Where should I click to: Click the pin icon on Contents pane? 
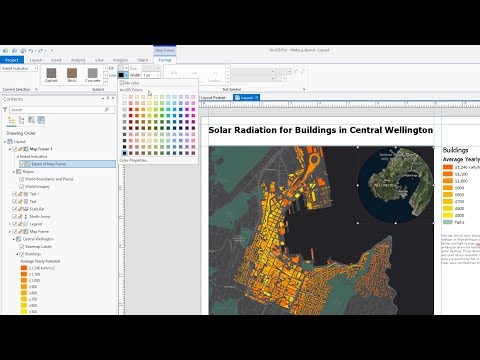108,99
